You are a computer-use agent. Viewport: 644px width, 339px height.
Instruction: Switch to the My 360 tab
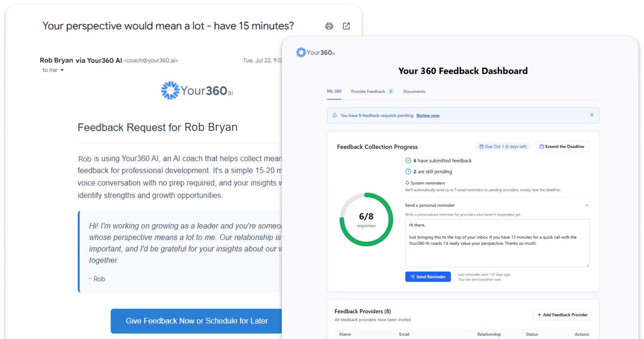point(334,91)
